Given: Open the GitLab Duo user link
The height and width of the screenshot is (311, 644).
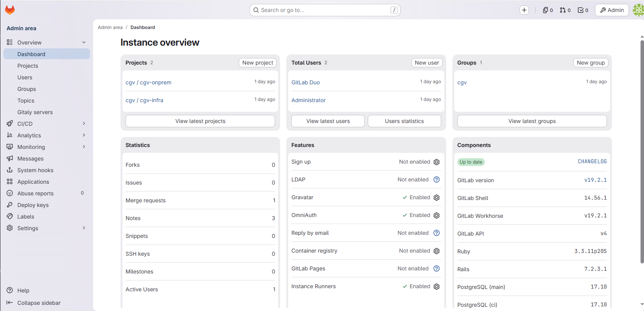Looking at the screenshot, I should pyautogui.click(x=306, y=82).
